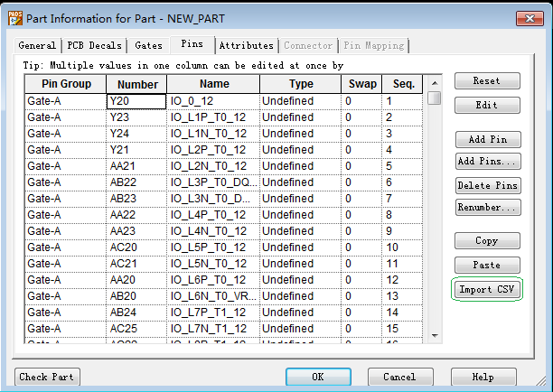Select pin number cell AC20

136,247
